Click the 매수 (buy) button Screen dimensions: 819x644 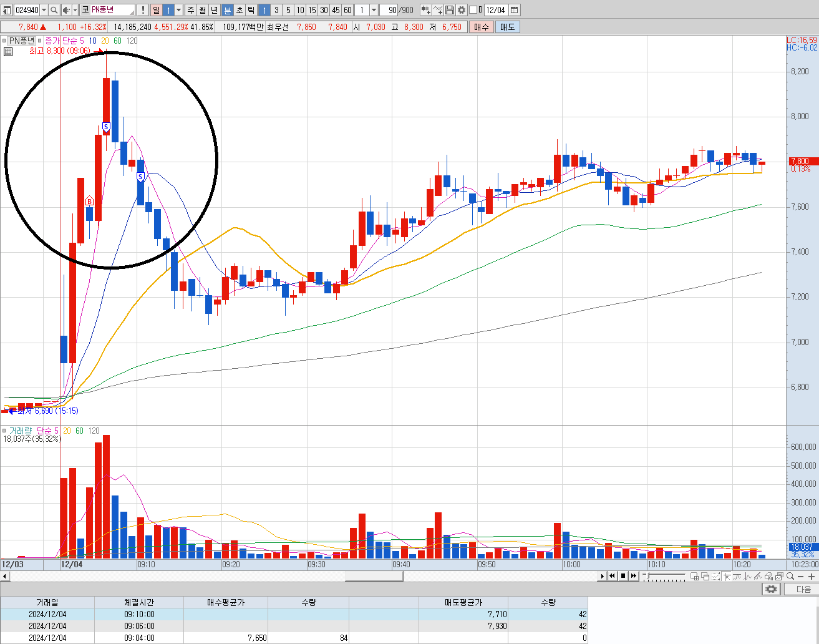tap(482, 27)
